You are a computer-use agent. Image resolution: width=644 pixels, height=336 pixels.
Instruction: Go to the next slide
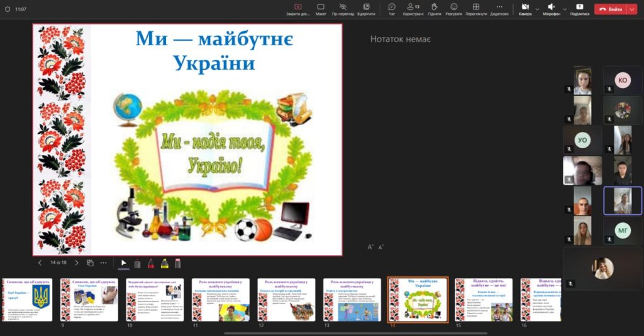[77, 263]
